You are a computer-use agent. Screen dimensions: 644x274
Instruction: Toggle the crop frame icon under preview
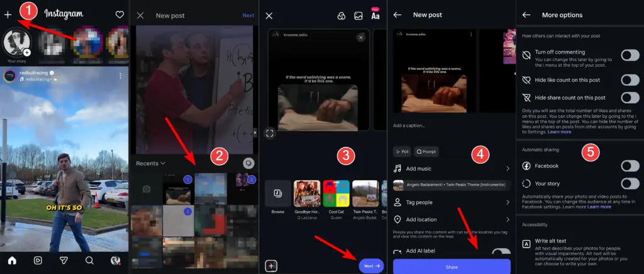click(269, 134)
